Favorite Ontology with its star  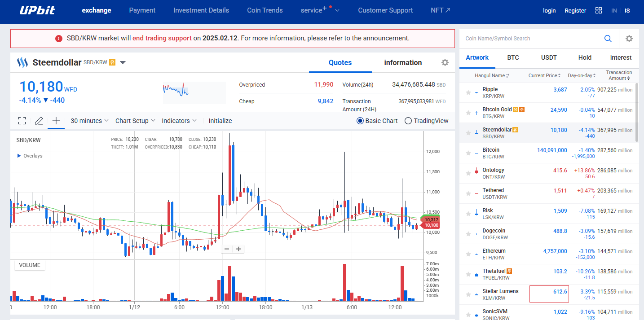point(468,174)
